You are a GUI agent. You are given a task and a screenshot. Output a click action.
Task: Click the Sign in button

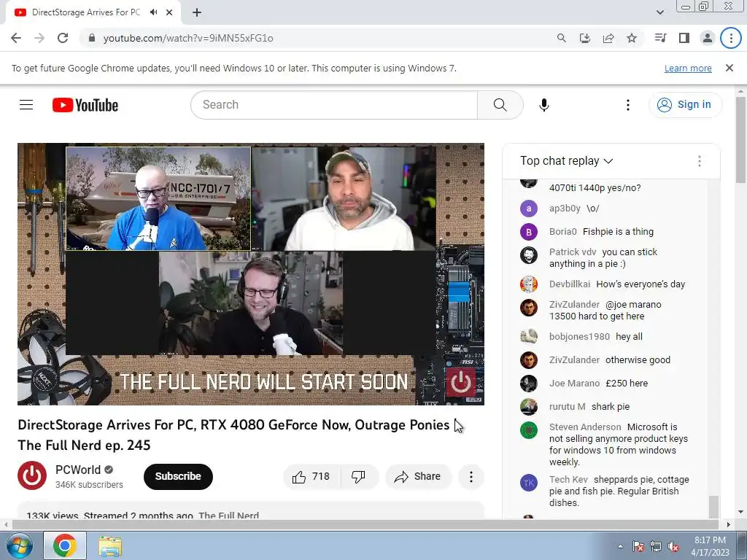pos(685,105)
